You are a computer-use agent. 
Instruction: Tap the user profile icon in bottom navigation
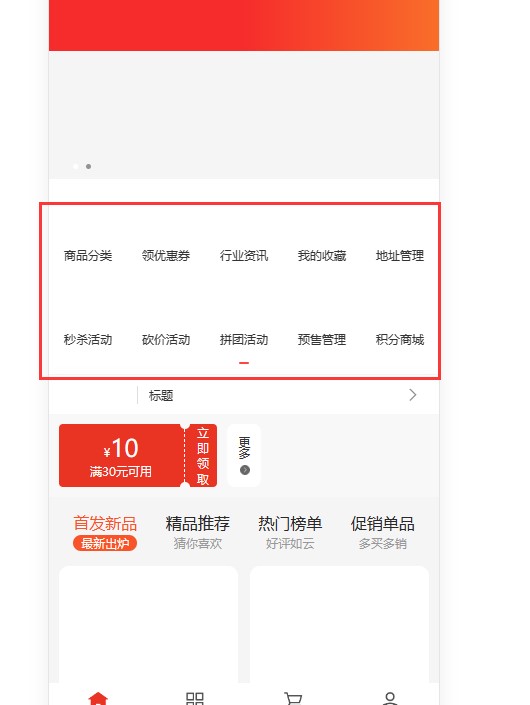(390, 698)
